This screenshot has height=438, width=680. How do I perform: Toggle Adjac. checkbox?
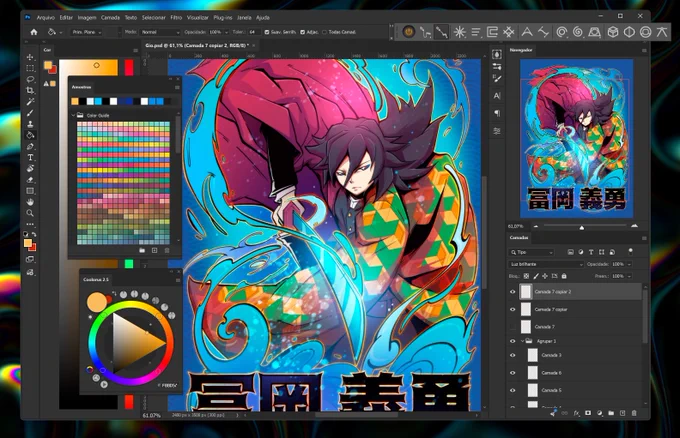pyautogui.click(x=302, y=32)
